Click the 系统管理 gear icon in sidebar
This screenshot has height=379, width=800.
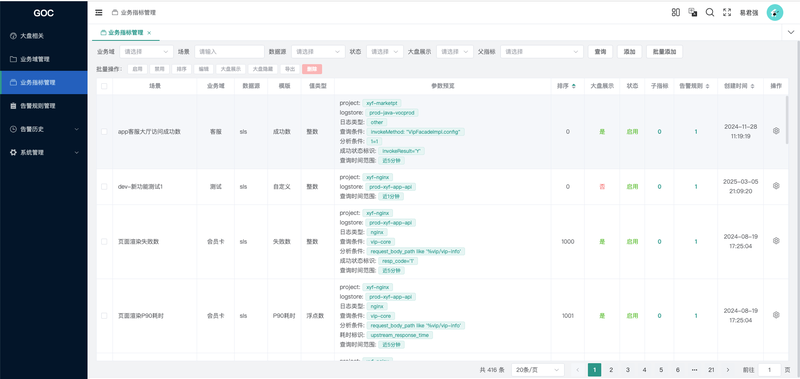pos(13,153)
